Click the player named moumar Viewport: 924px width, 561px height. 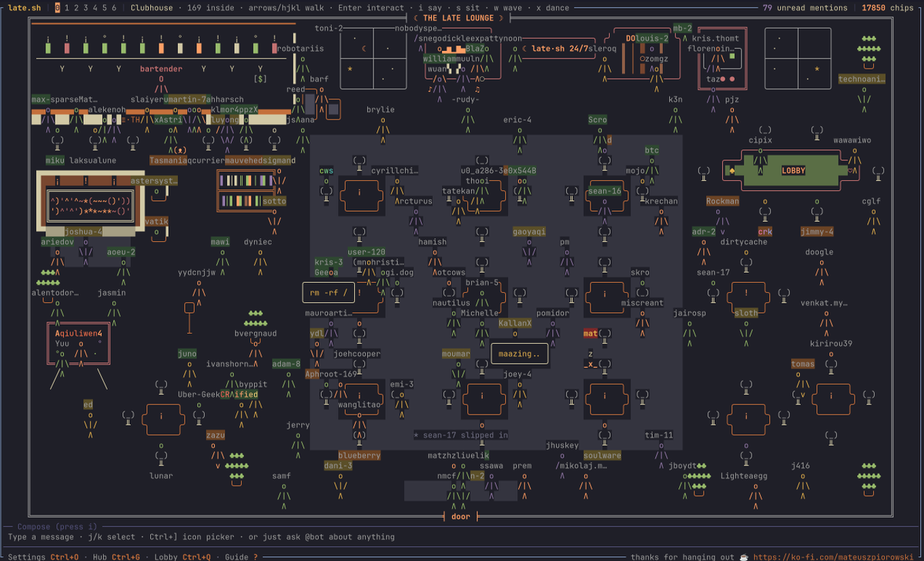tap(456, 354)
